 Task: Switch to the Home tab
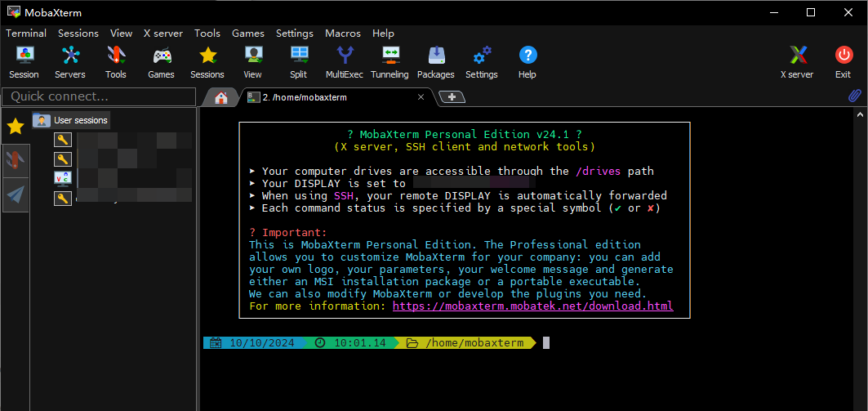pyautogui.click(x=220, y=97)
